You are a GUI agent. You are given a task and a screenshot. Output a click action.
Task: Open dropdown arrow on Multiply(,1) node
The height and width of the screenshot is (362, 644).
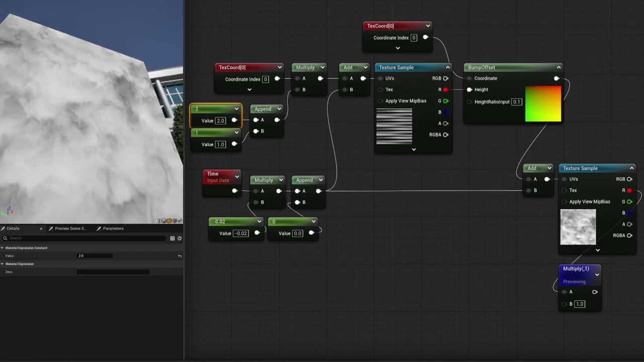click(597, 275)
